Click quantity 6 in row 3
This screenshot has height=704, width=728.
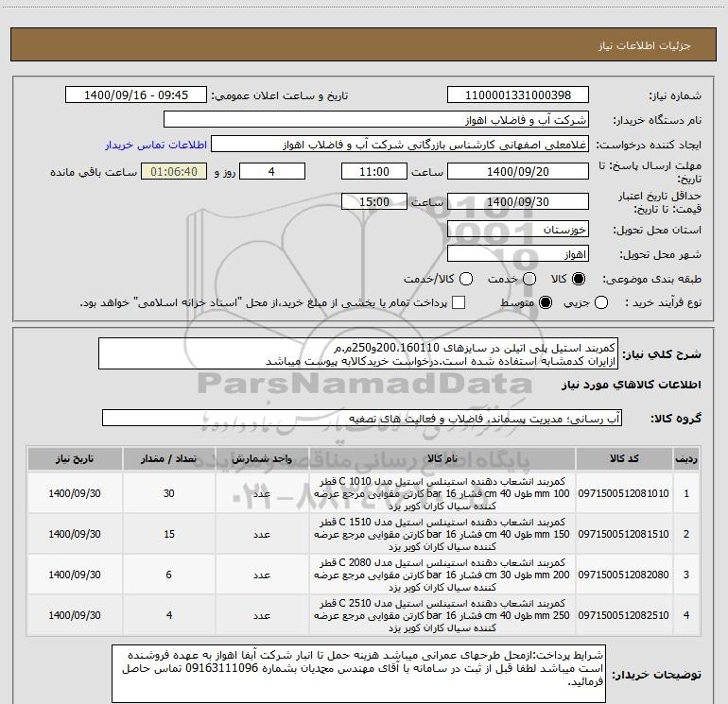click(x=168, y=575)
